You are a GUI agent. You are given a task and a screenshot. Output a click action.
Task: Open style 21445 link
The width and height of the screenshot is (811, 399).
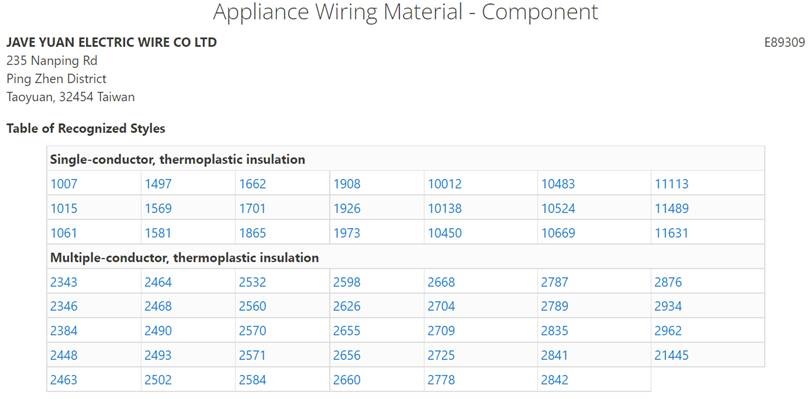(671, 356)
